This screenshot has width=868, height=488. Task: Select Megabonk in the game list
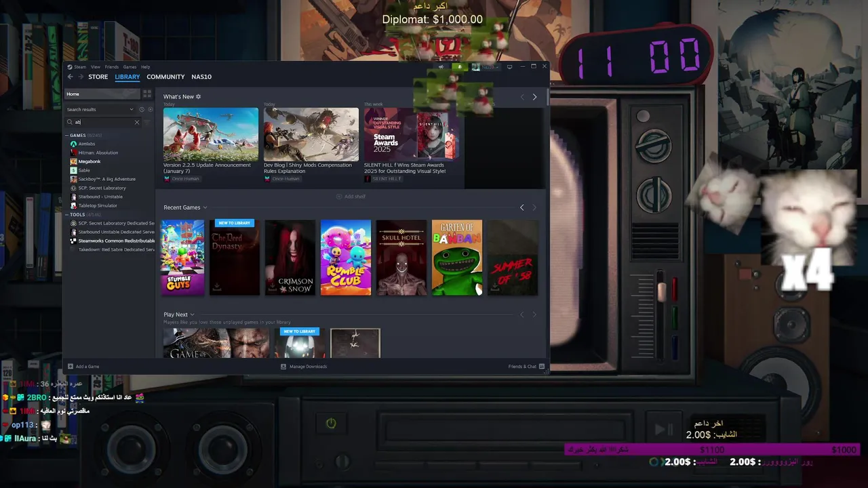point(89,161)
